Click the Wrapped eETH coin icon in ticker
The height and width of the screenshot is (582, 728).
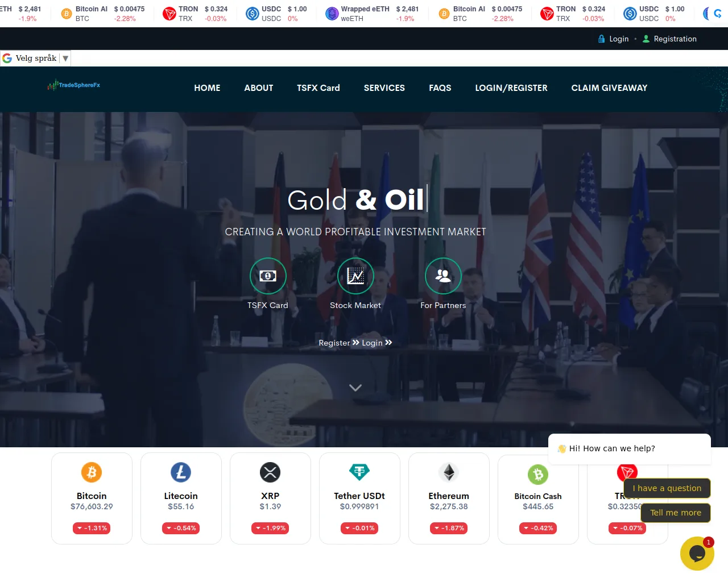coord(332,14)
